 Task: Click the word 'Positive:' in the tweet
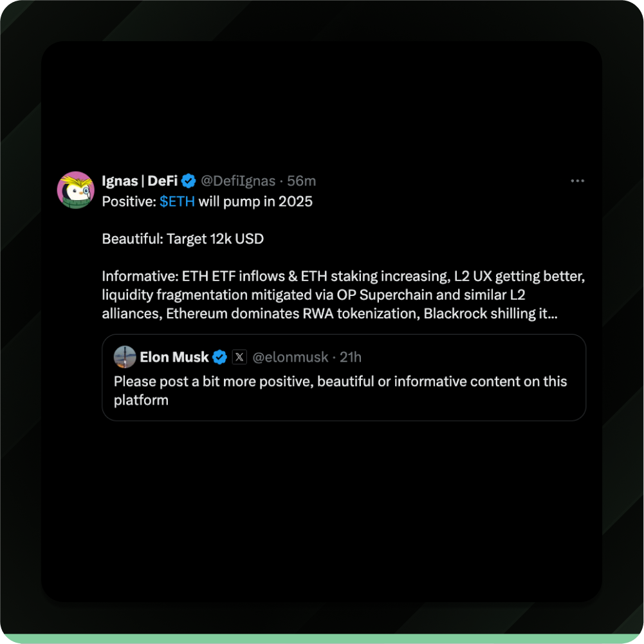tap(129, 201)
